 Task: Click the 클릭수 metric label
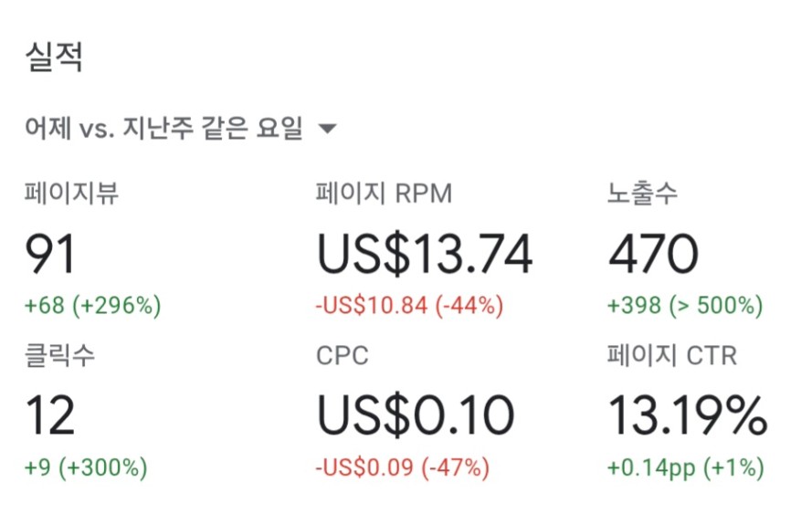[60, 355]
